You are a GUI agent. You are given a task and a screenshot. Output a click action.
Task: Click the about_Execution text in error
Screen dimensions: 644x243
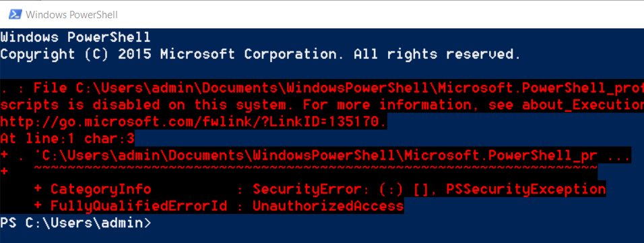tap(583, 105)
